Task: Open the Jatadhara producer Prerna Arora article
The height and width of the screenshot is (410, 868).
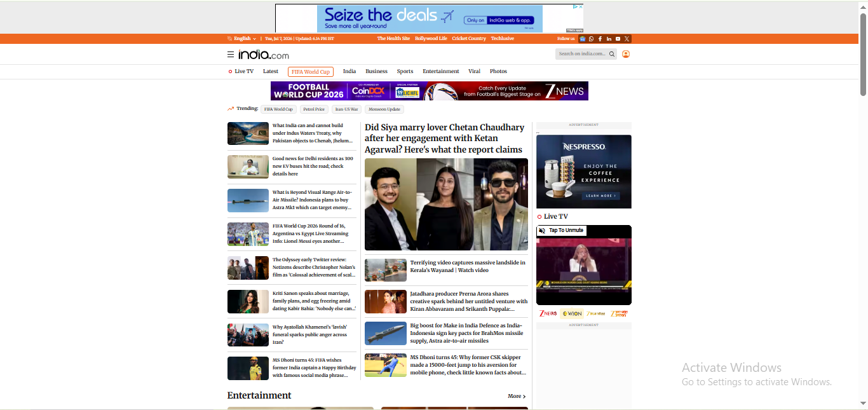Action: (469, 301)
